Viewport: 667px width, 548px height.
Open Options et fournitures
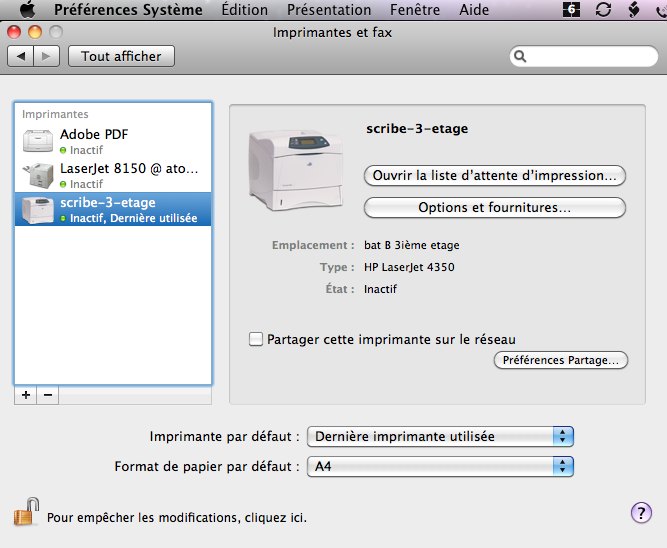[x=495, y=207]
